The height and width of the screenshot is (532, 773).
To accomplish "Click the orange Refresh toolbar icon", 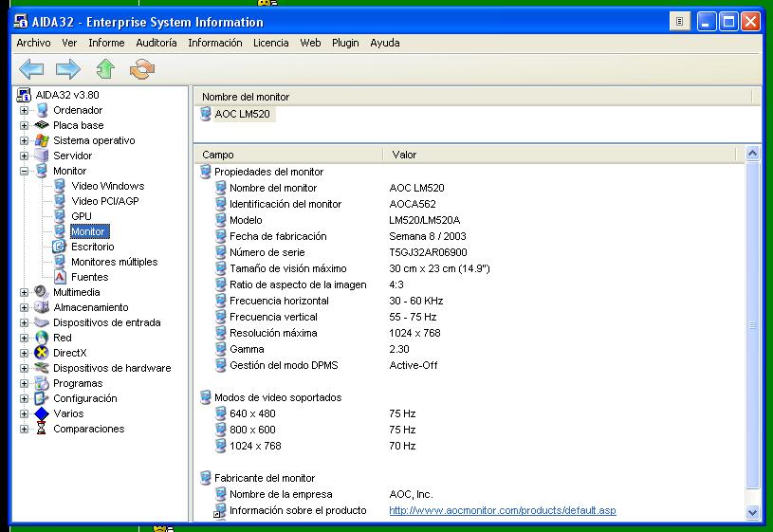I will 142,68.
